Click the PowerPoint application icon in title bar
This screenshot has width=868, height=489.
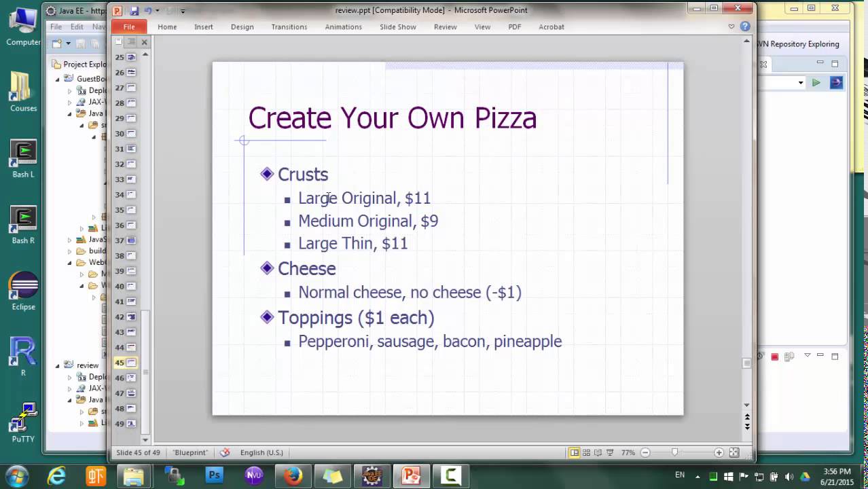point(117,10)
